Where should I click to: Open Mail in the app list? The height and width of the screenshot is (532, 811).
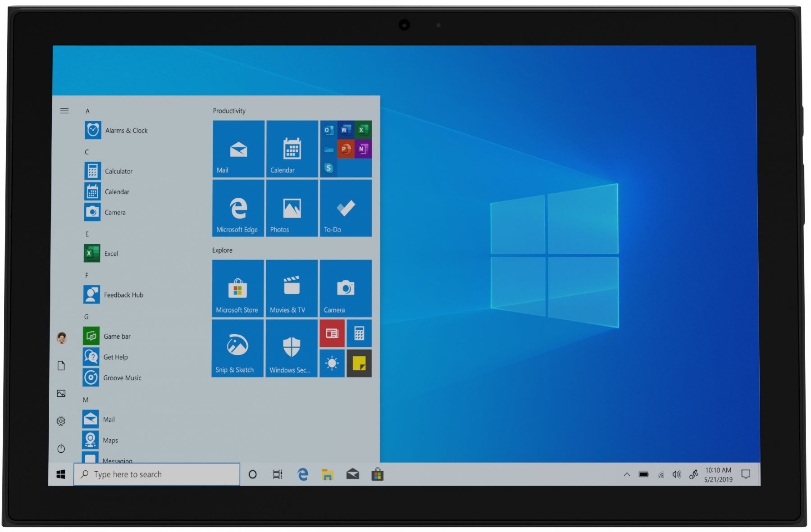point(99,419)
